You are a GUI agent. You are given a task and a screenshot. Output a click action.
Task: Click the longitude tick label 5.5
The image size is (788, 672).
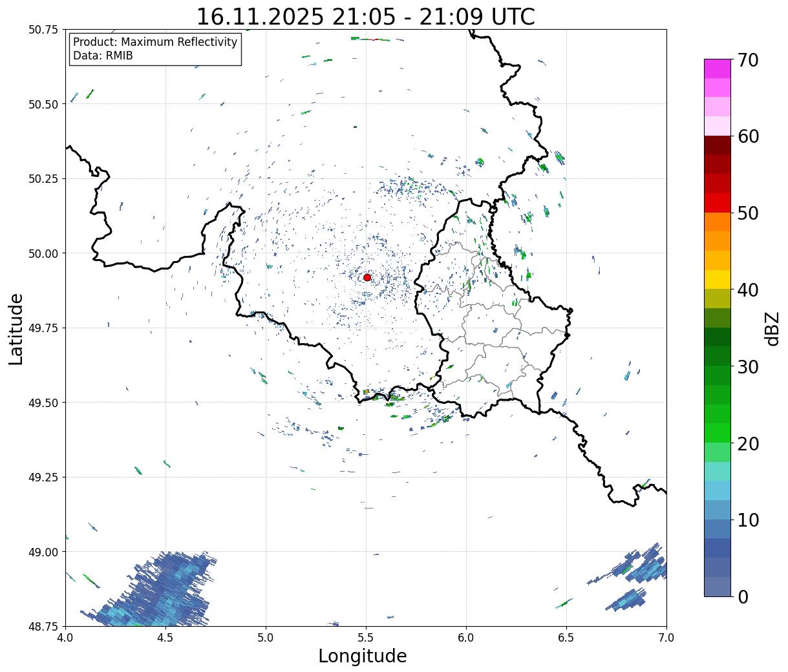click(x=366, y=638)
